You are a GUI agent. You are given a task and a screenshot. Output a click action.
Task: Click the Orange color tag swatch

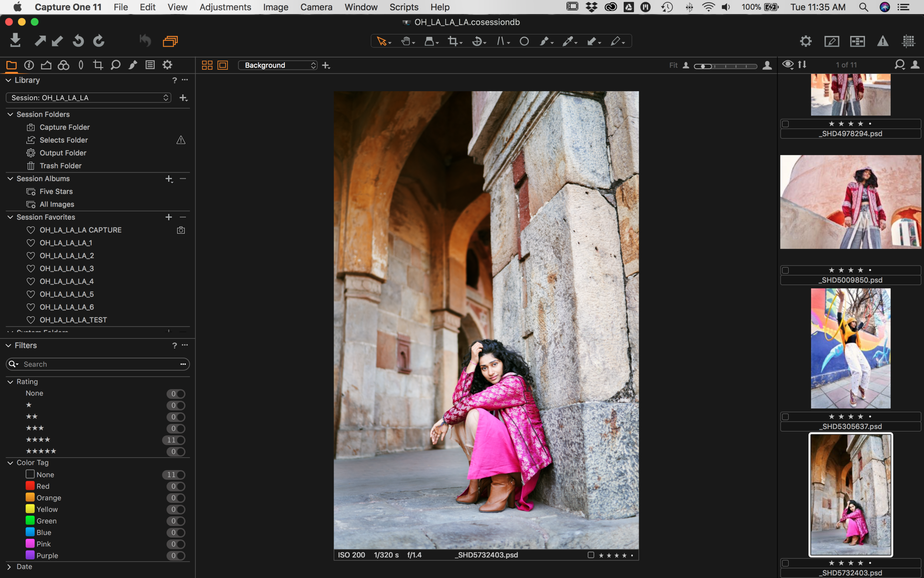point(30,497)
